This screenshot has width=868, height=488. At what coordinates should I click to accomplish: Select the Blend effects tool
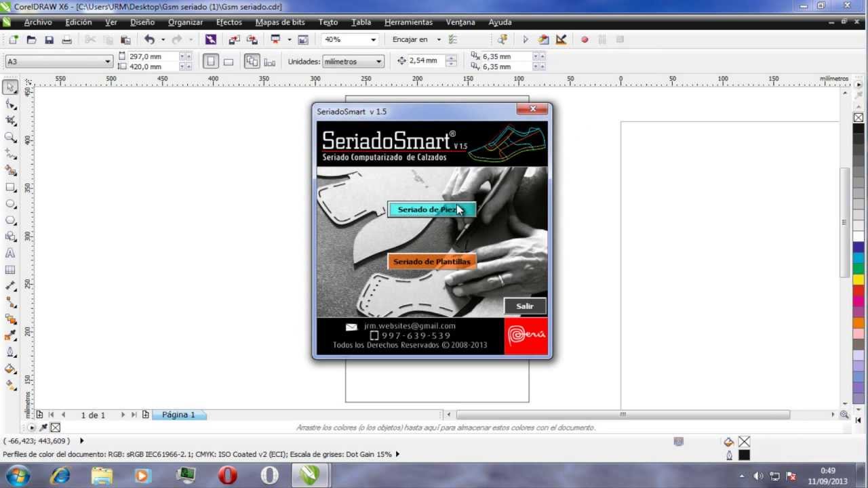tap(10, 319)
